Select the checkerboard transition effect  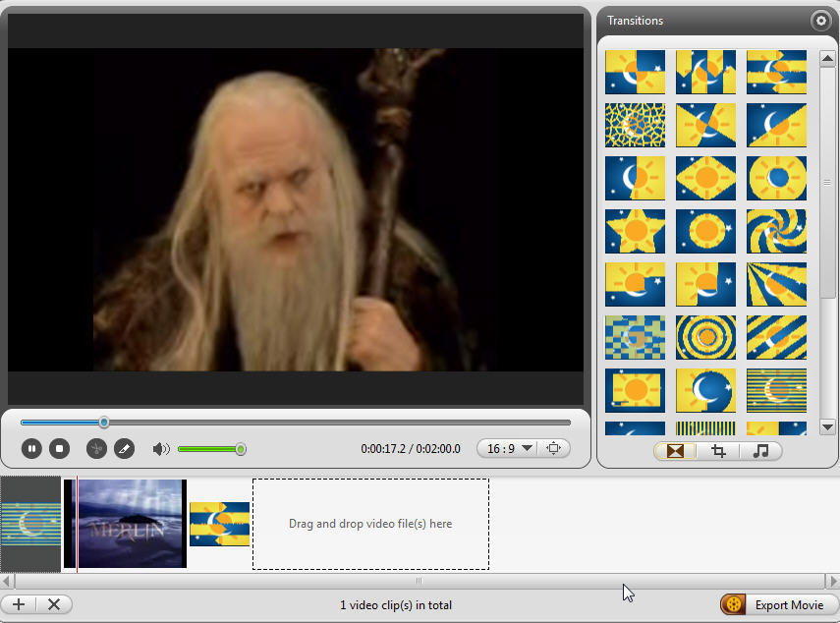point(635,337)
